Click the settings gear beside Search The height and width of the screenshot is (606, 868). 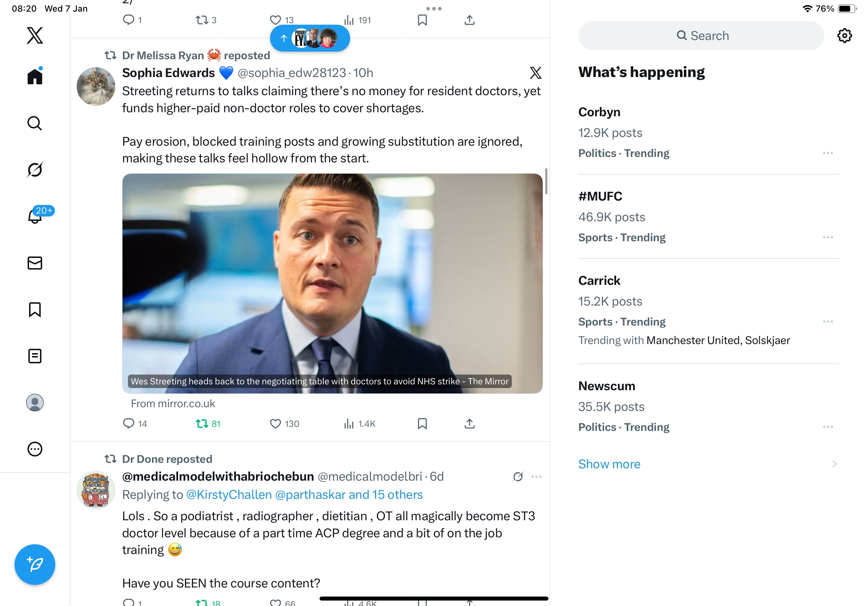tap(844, 36)
